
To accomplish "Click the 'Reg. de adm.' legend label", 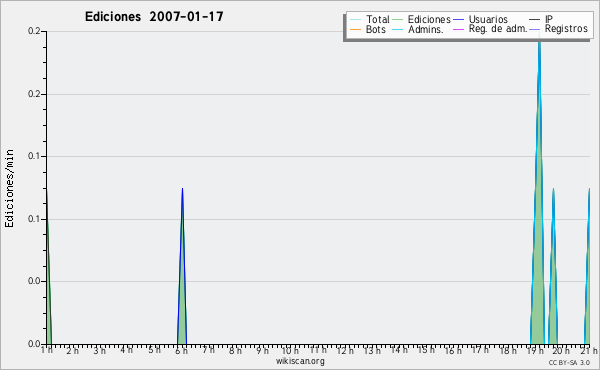I will tap(498, 29).
